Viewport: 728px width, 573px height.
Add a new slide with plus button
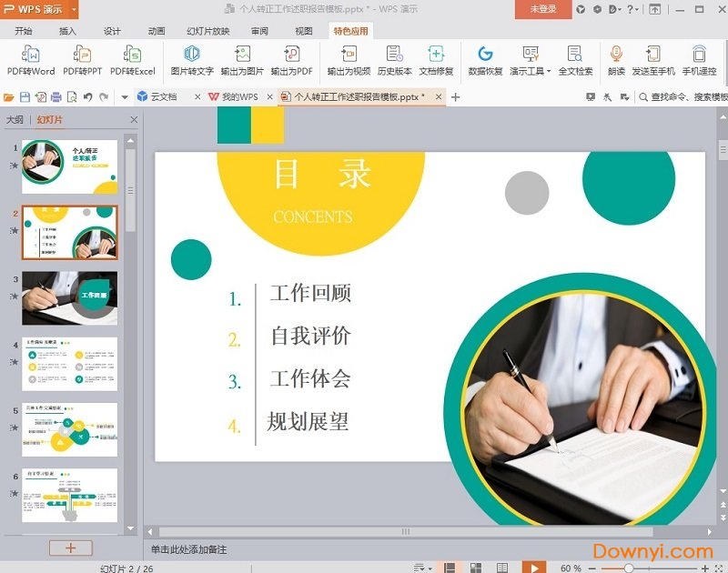click(x=71, y=548)
